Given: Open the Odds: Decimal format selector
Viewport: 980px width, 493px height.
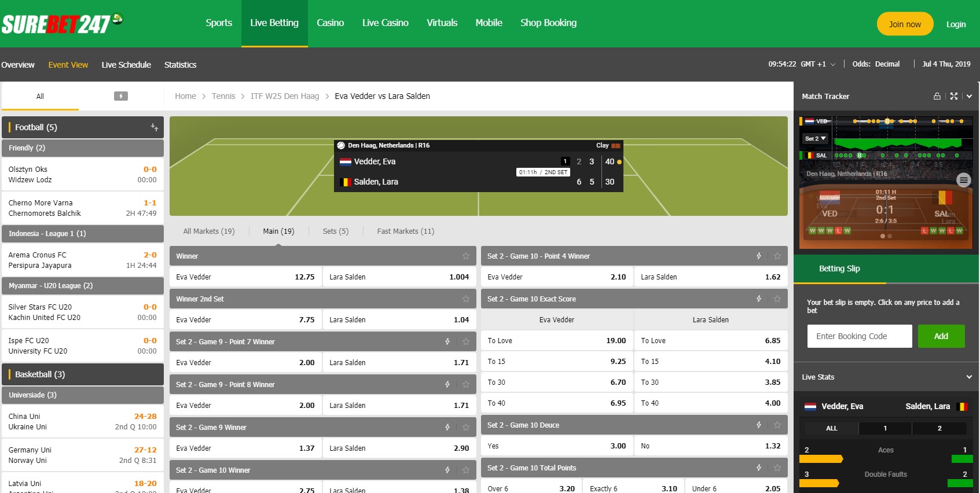Looking at the screenshot, I should [876, 64].
